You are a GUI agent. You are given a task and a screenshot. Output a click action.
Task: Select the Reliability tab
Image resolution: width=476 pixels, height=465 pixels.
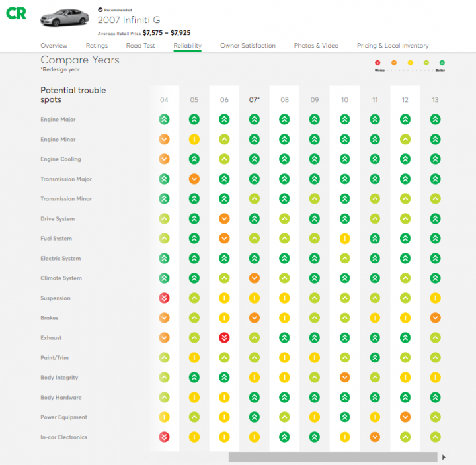click(x=187, y=45)
